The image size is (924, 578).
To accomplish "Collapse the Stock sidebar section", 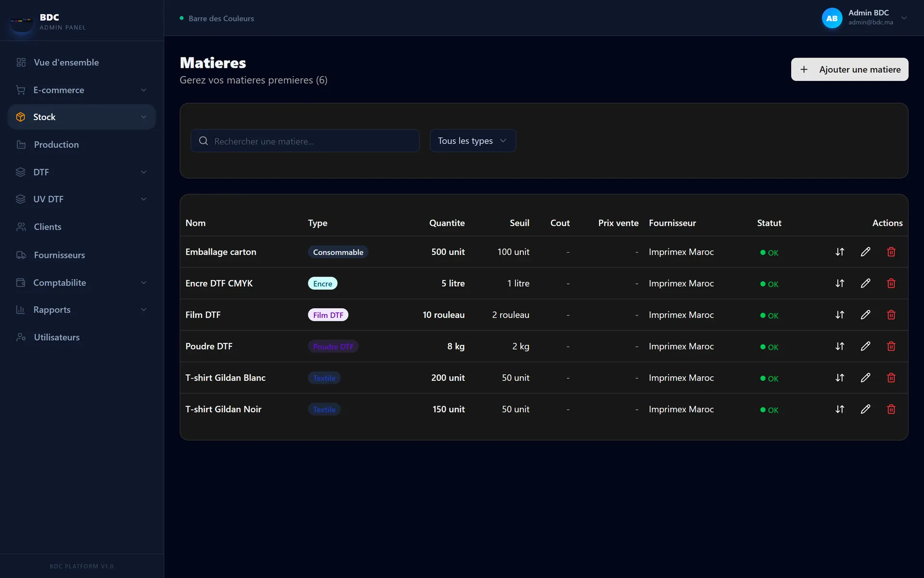I will click(82, 117).
